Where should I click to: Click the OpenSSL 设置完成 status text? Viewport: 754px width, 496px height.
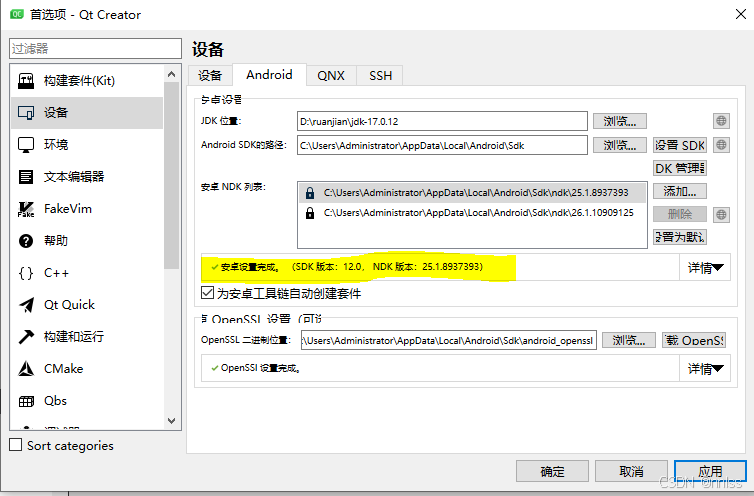[260, 368]
